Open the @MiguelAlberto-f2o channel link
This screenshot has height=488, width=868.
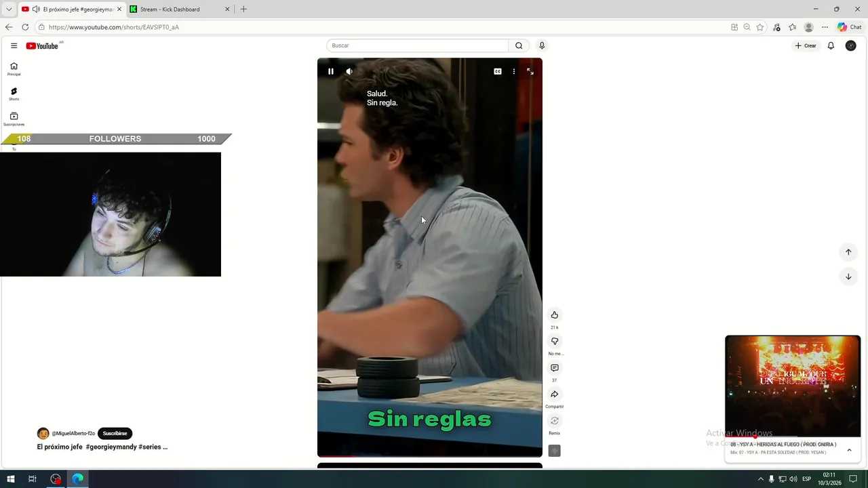click(x=73, y=433)
